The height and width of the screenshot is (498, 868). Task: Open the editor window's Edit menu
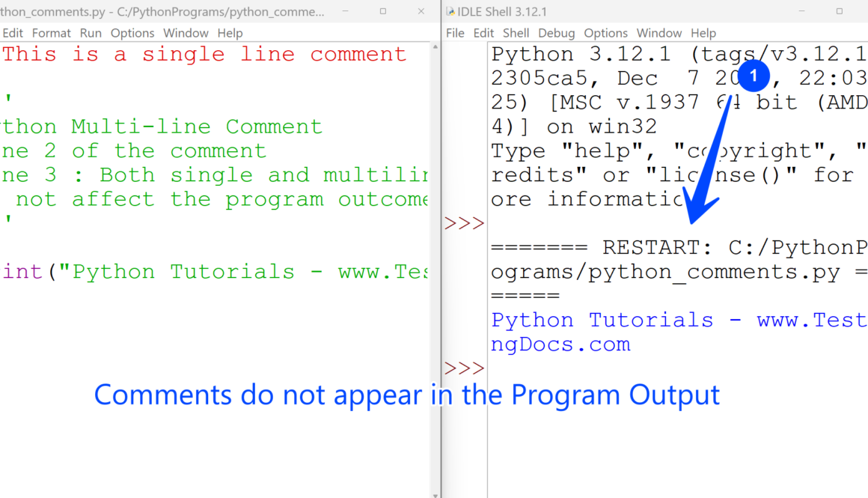13,33
